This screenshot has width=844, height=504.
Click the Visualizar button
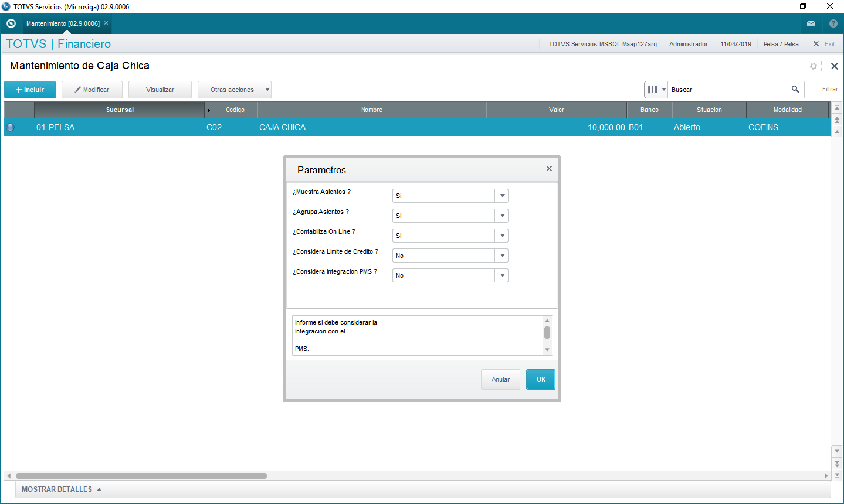(x=160, y=90)
